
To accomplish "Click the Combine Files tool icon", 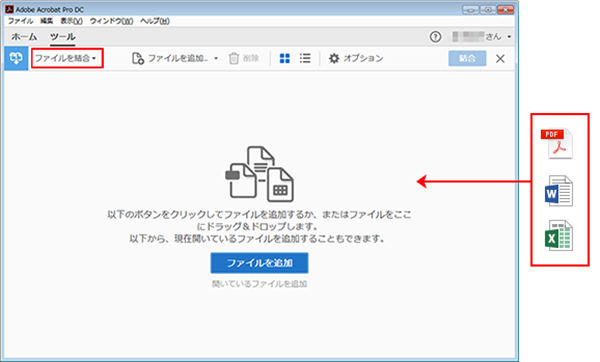I will tap(16, 58).
